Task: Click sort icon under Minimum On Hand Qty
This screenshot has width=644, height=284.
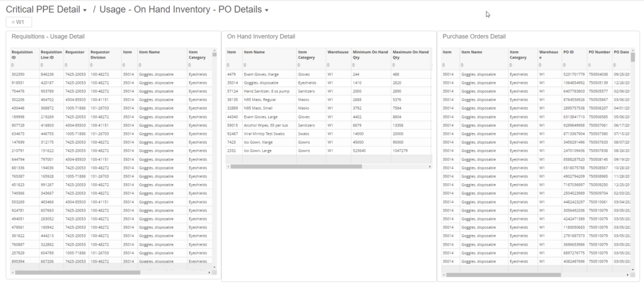Action: coord(354,65)
